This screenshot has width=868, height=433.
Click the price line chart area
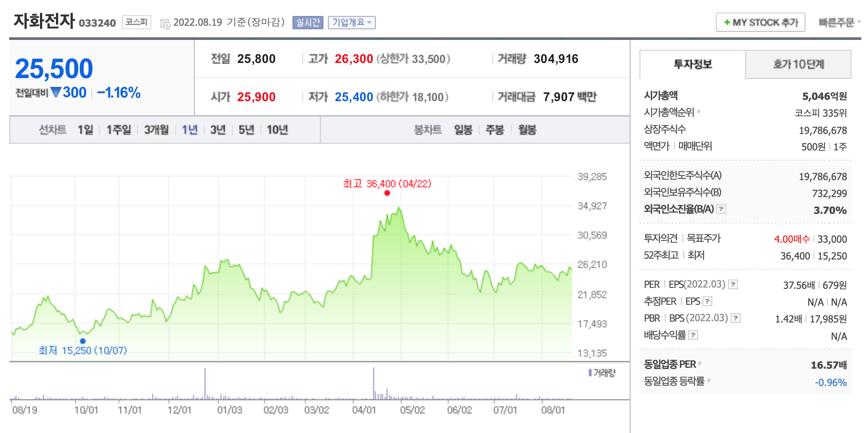point(291,268)
